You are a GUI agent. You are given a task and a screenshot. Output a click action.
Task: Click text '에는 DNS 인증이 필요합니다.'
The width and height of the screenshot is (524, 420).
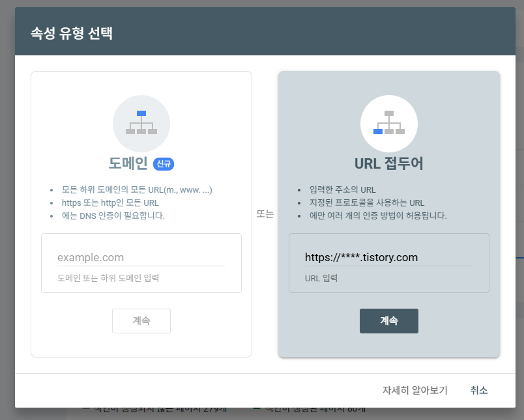[113, 216]
